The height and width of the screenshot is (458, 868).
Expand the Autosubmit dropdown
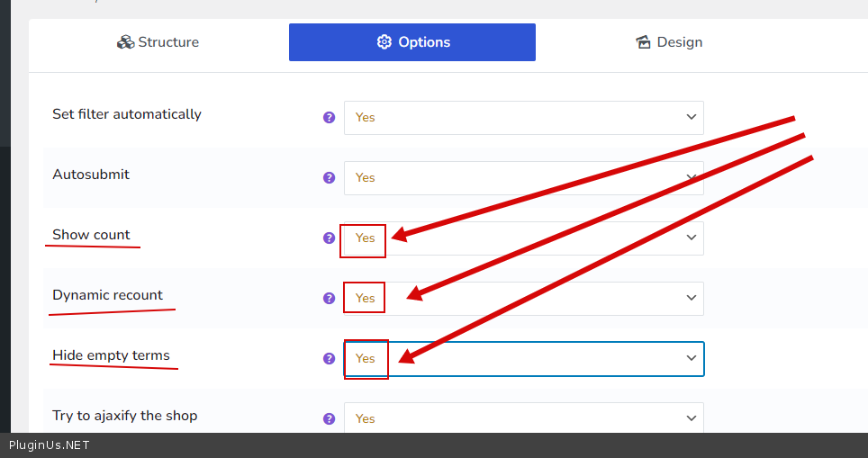tap(523, 177)
